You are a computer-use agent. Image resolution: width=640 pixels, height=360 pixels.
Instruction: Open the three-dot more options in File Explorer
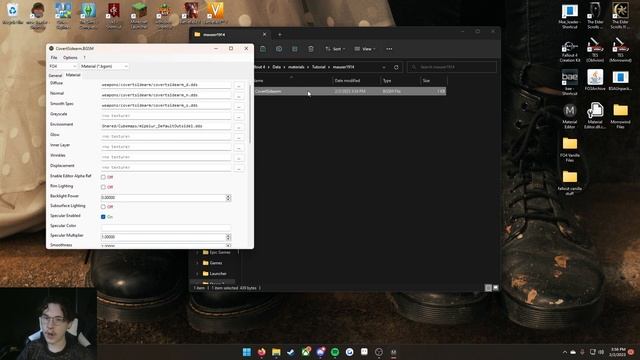(x=389, y=49)
